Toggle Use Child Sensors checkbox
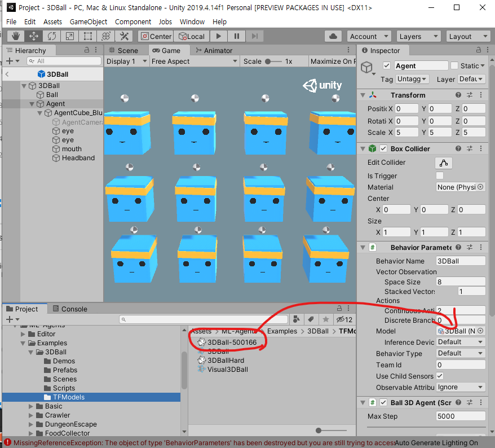 [x=439, y=376]
